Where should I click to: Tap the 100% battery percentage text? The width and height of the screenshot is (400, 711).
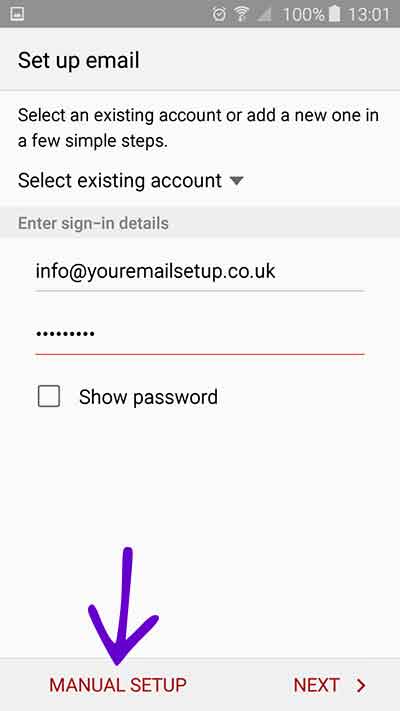(x=304, y=15)
